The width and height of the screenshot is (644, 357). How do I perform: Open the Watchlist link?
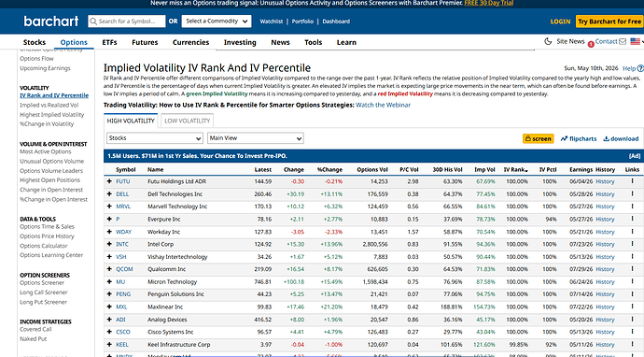pos(271,21)
